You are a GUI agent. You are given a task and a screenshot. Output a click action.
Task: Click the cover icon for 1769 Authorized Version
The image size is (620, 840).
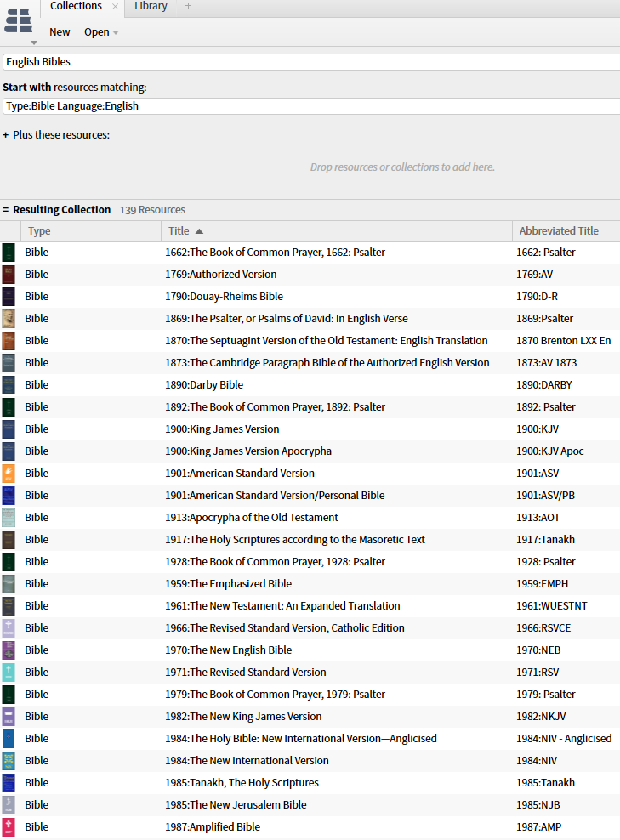pos(9,275)
